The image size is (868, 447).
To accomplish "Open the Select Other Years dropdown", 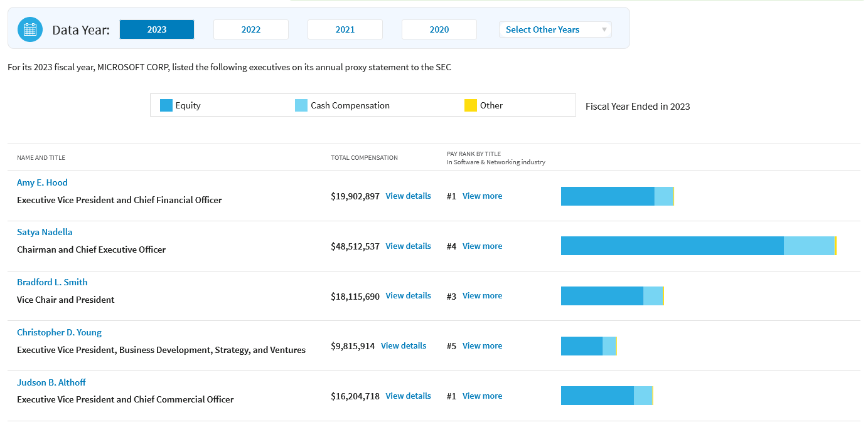I will (x=555, y=29).
